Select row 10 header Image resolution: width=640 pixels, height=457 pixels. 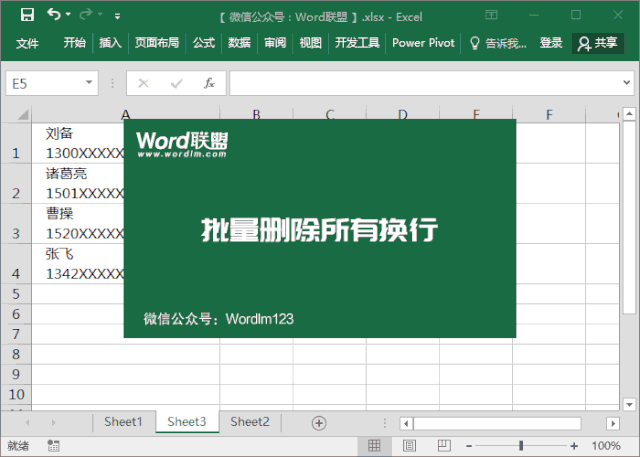coord(16,394)
